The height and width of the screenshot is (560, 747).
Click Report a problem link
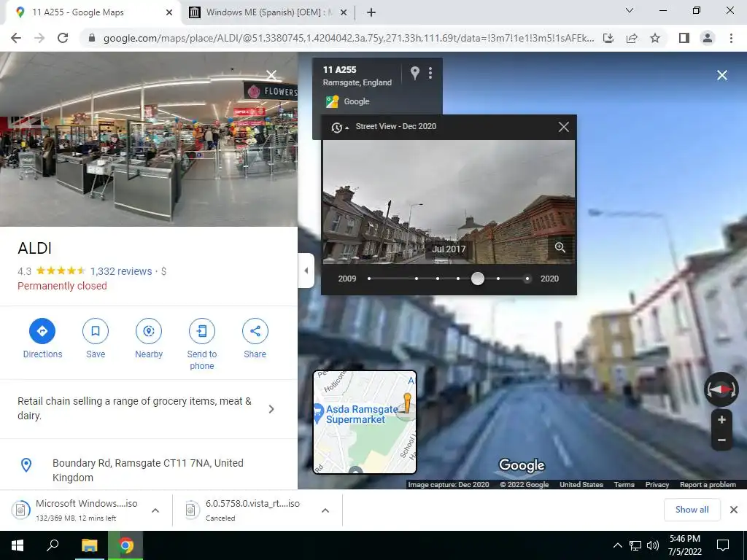point(708,485)
